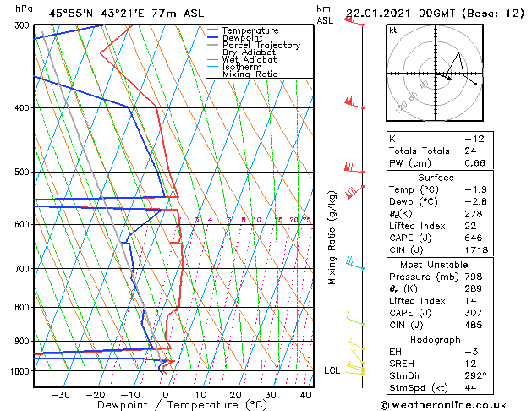Click the red wind barb at 400 hPa

[354, 102]
